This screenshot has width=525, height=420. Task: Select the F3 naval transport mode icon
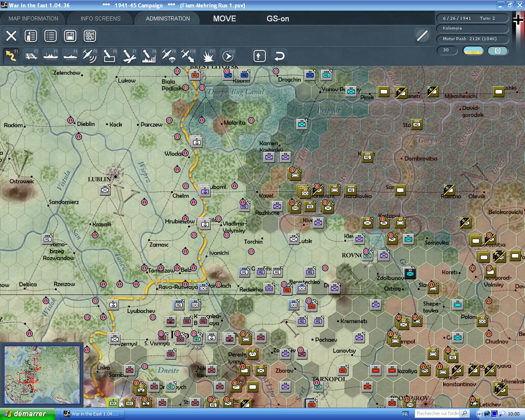(51, 56)
